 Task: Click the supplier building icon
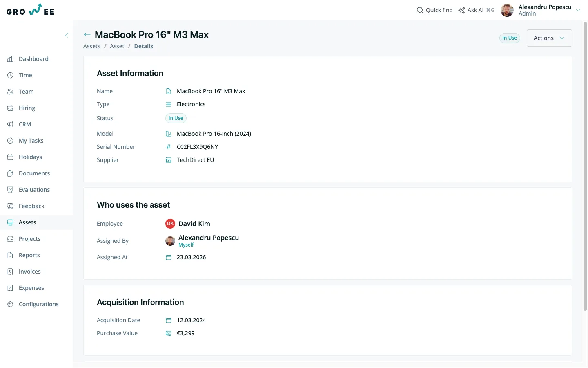169,160
